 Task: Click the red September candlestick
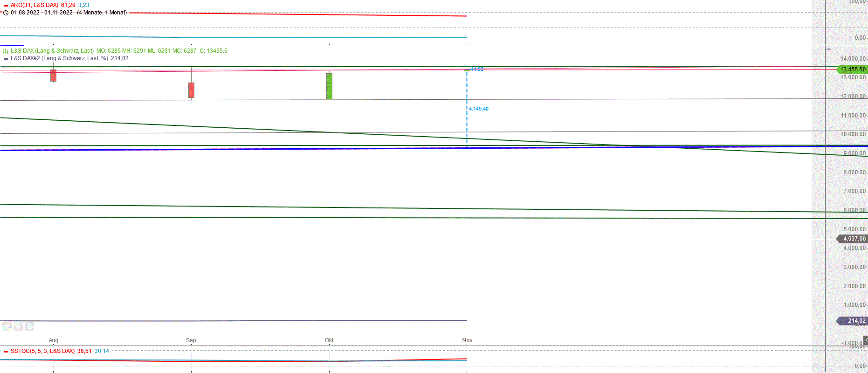(191, 90)
